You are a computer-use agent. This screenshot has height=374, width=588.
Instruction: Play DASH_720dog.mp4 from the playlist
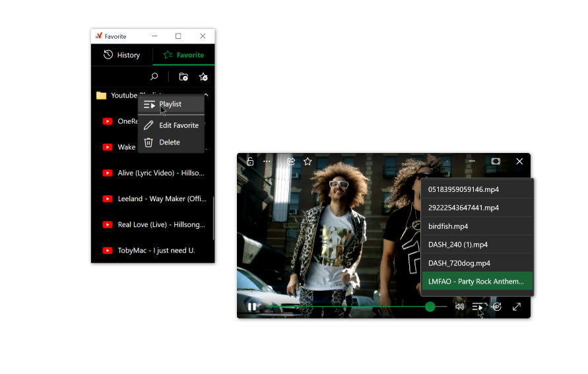pos(477,263)
